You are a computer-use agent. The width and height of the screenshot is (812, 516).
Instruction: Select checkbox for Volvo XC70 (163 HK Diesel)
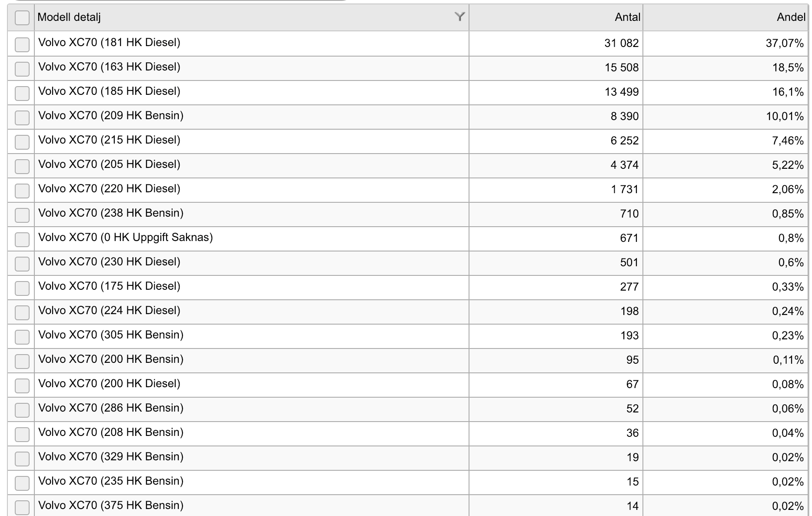[22, 69]
